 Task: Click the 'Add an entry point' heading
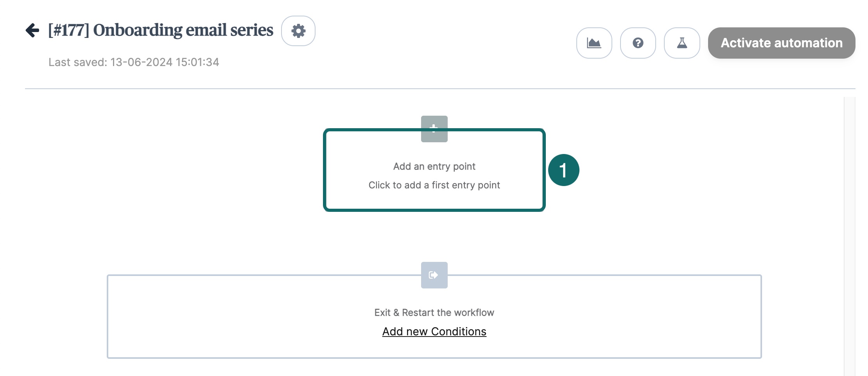click(x=434, y=167)
